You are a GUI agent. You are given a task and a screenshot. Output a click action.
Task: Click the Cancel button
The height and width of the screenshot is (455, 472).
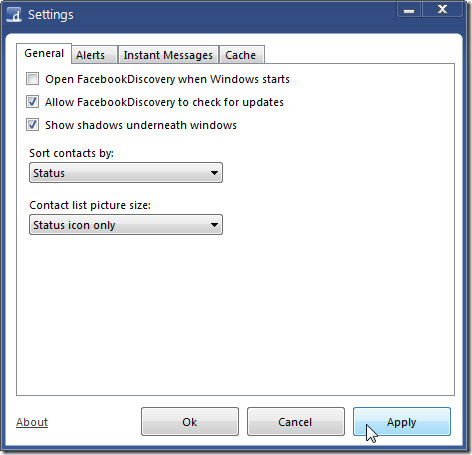point(296,422)
